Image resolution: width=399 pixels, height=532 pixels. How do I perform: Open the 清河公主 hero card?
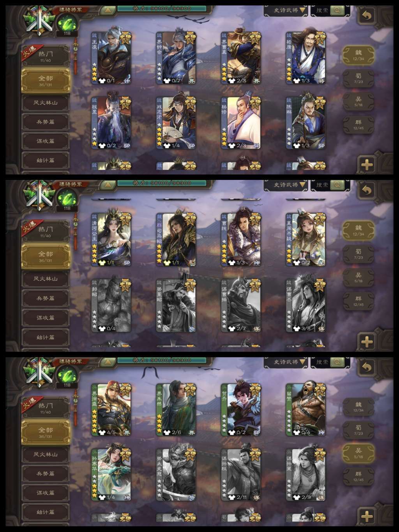coord(111,240)
